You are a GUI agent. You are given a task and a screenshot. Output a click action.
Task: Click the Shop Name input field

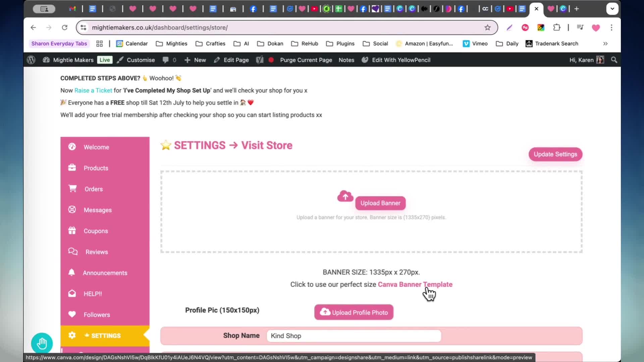354,336
